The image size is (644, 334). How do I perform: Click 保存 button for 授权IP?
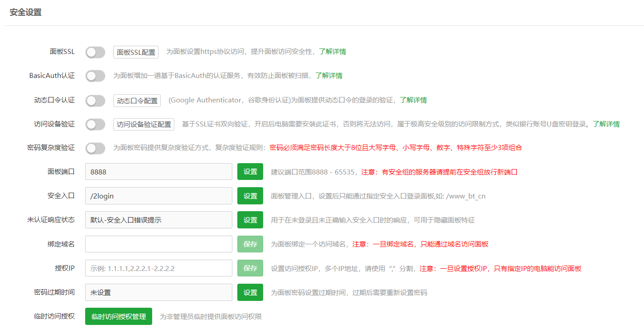coord(250,268)
